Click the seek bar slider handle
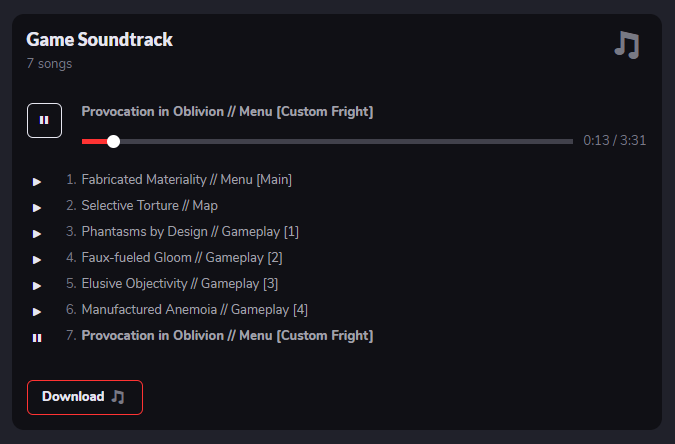 click(113, 141)
